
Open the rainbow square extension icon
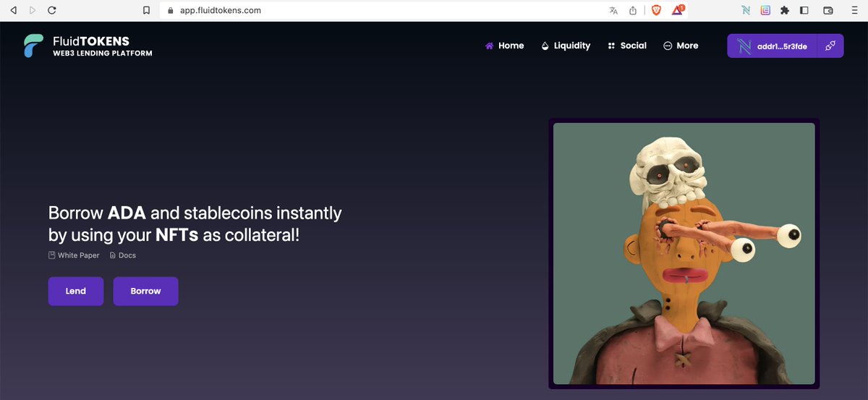(766, 11)
